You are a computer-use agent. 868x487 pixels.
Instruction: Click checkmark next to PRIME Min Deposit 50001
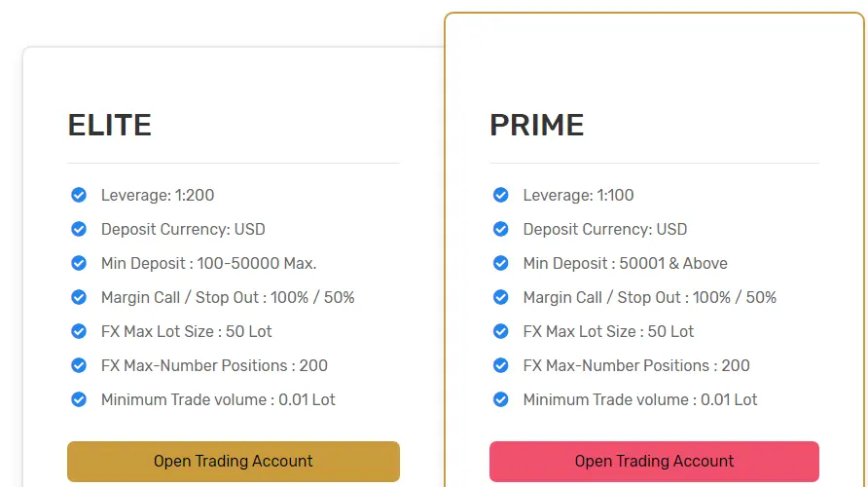pos(501,263)
